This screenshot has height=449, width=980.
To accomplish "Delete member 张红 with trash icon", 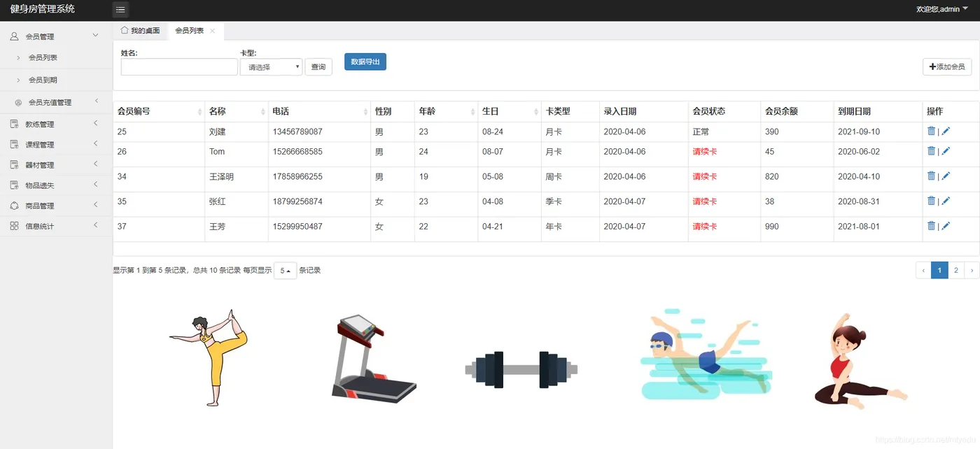I will coord(931,201).
